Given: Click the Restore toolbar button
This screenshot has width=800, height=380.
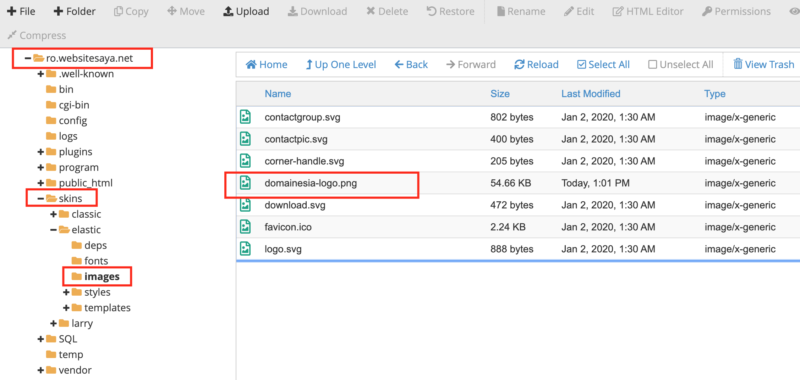Looking at the screenshot, I should 450,11.
